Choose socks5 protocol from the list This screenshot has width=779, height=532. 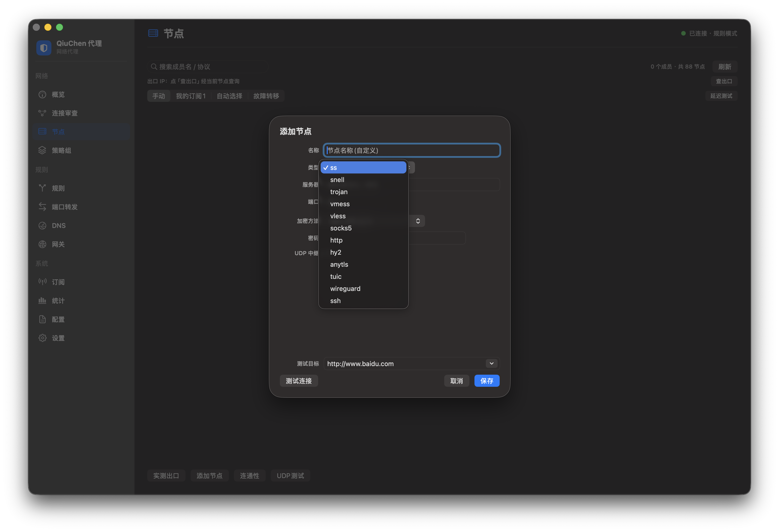tap(363, 228)
